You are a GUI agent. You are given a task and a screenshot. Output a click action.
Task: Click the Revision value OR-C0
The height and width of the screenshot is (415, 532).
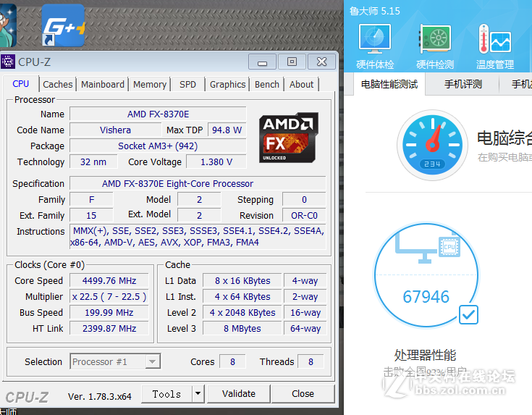(x=304, y=216)
